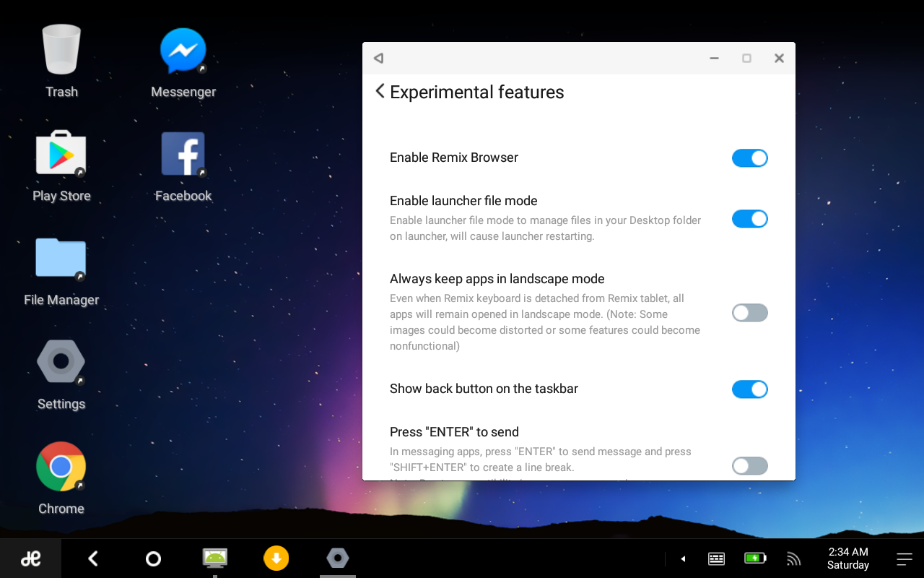This screenshot has width=924, height=578.
Task: Click Show back button on the taskbar text
Action: coord(484,389)
